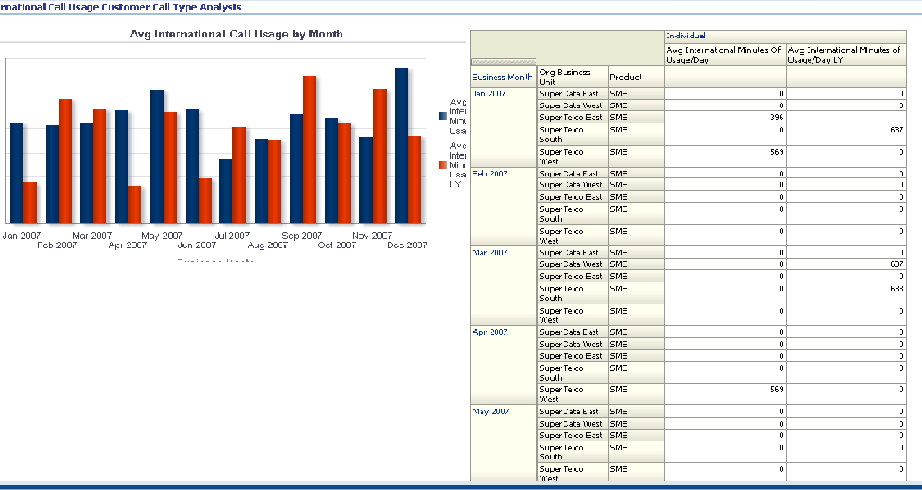The height and width of the screenshot is (490, 922).
Task: Open the Mar 2007 month link in table
Action: point(490,252)
